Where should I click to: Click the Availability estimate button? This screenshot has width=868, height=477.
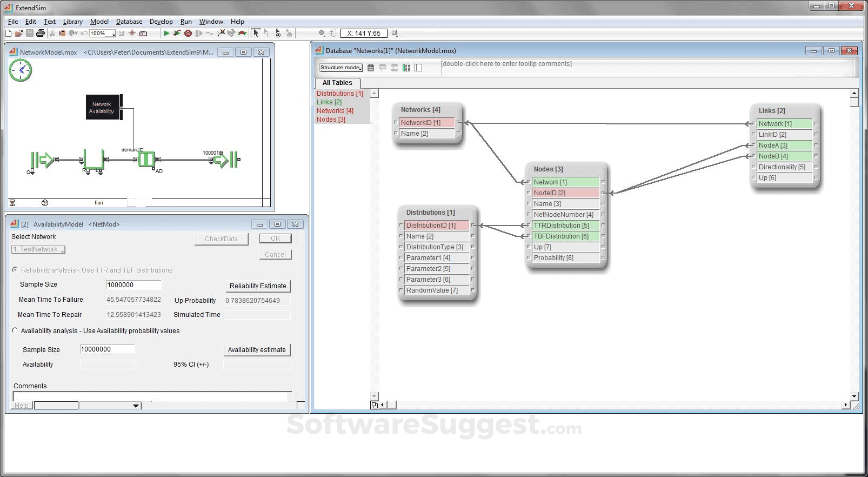point(257,350)
